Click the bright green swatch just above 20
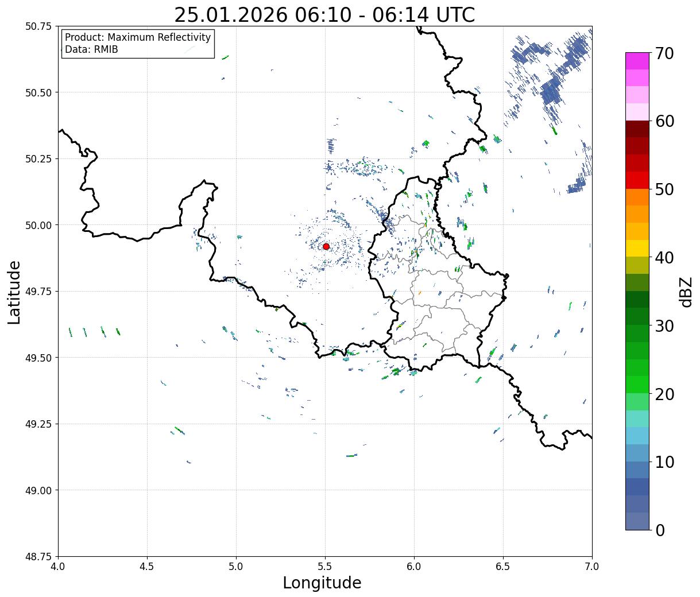700x597 pixels. pos(637,384)
